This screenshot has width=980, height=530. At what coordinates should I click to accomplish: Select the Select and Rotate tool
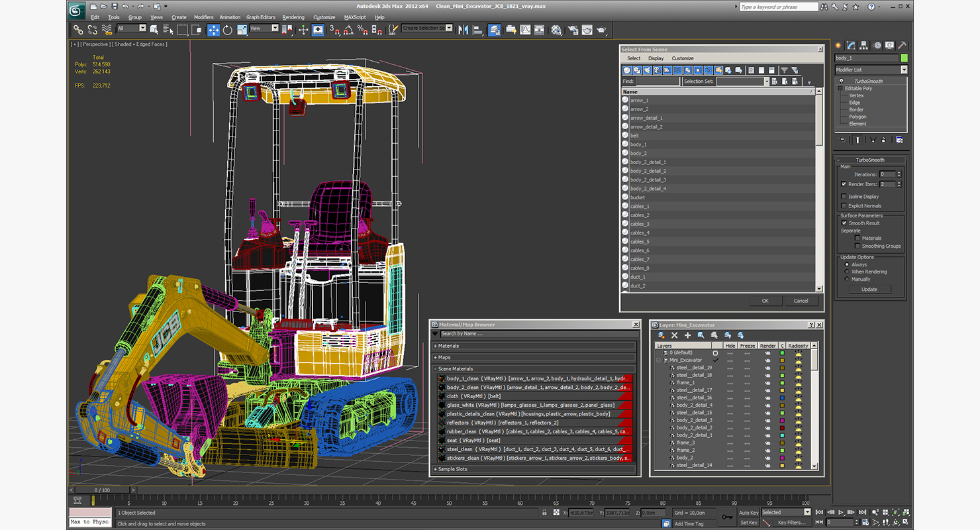pyautogui.click(x=228, y=30)
